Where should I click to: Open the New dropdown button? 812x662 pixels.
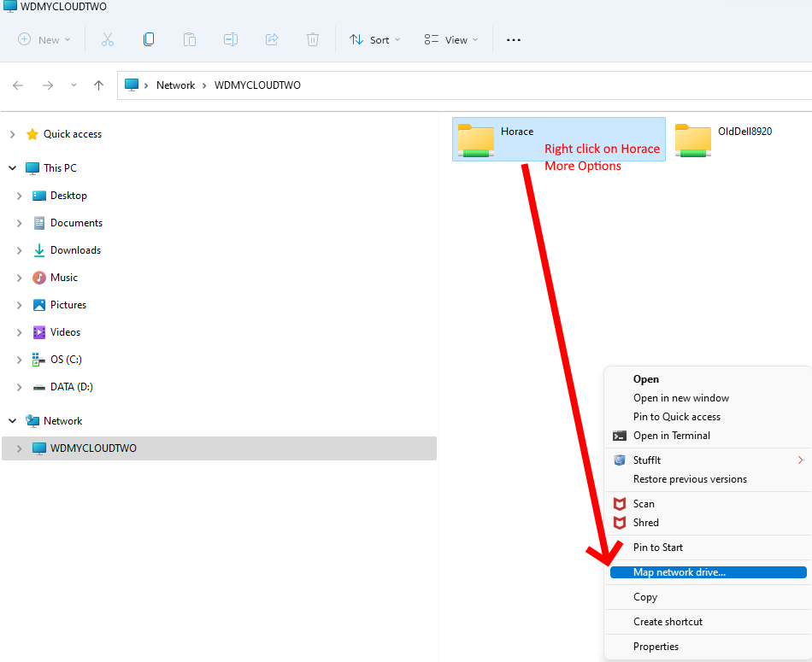tap(44, 40)
